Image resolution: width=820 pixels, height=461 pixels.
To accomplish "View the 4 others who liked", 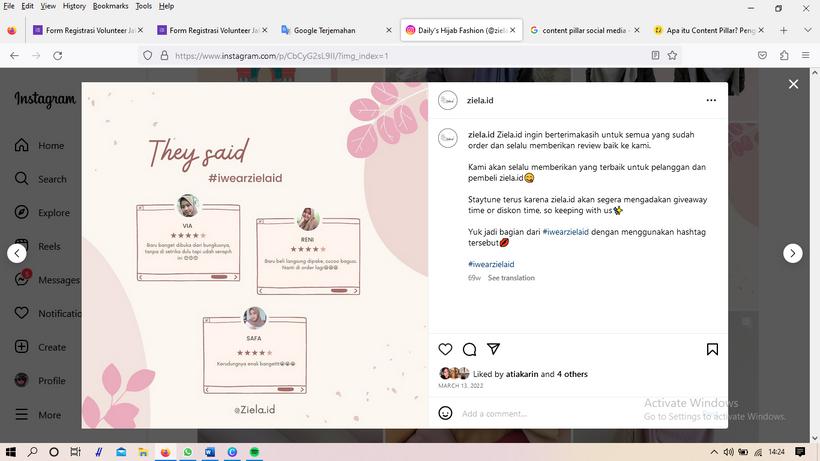I will tap(572, 374).
